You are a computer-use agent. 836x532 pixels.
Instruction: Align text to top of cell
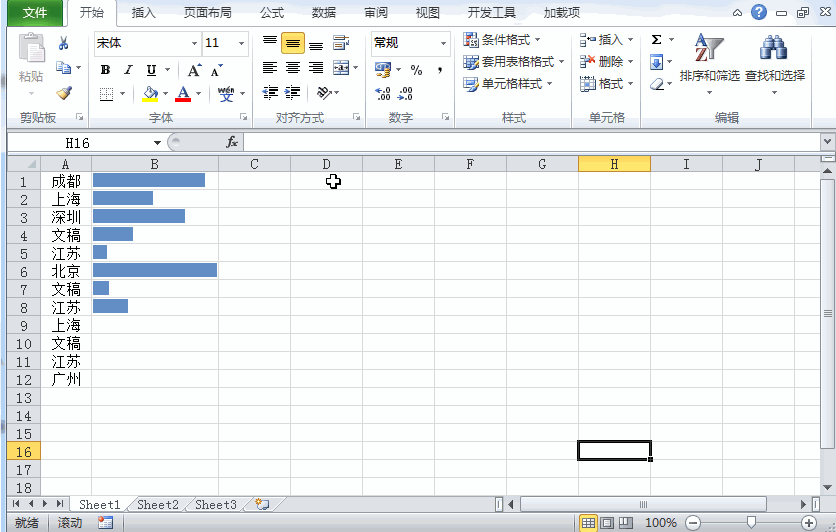270,42
